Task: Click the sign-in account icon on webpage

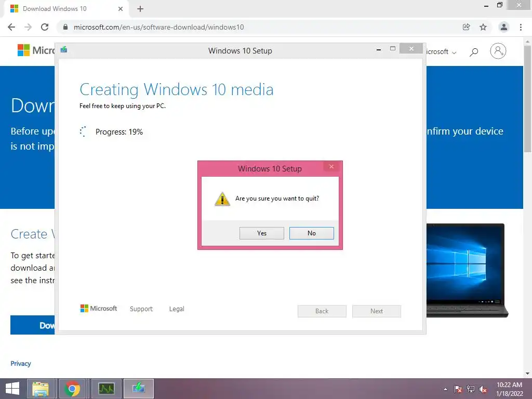Action: click(x=498, y=51)
